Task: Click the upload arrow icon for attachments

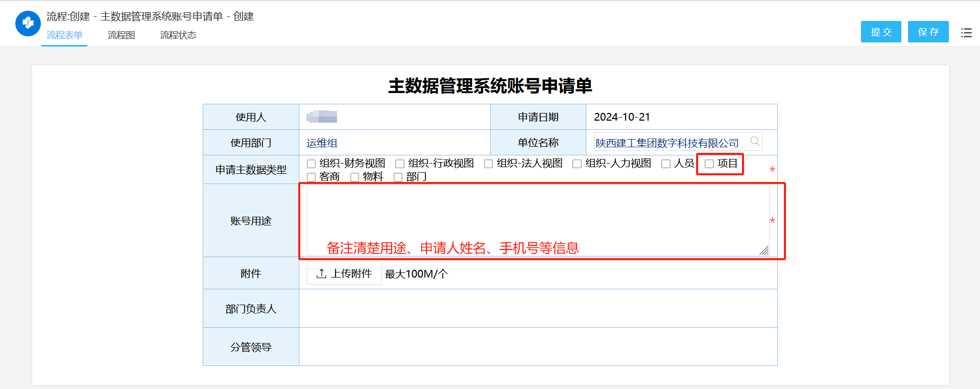Action: coord(321,273)
